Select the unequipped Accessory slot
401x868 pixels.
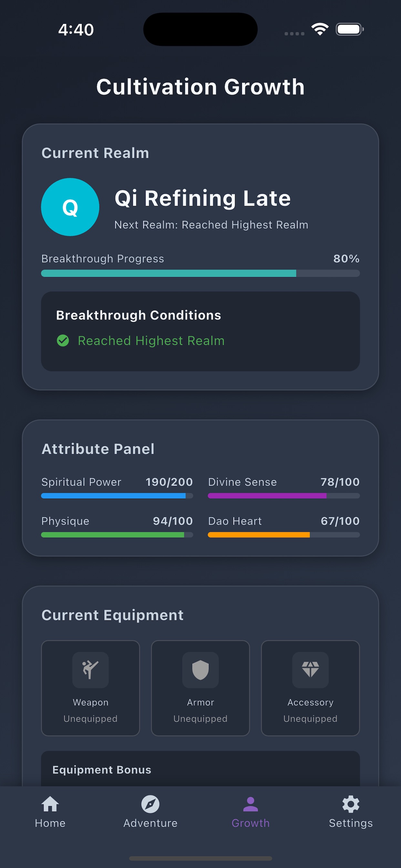(310, 688)
